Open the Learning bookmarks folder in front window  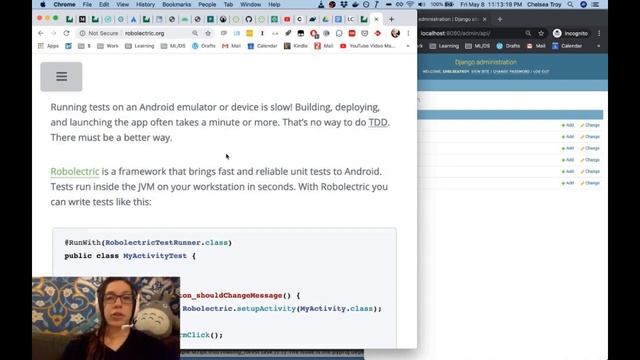pyautogui.click(x=140, y=46)
